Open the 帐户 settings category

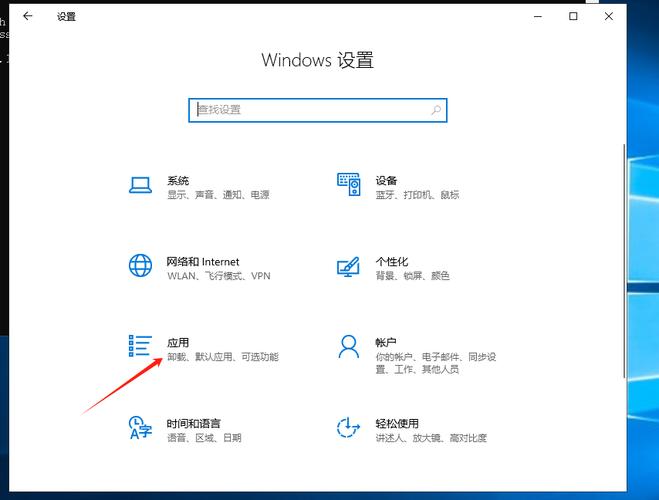(x=386, y=343)
